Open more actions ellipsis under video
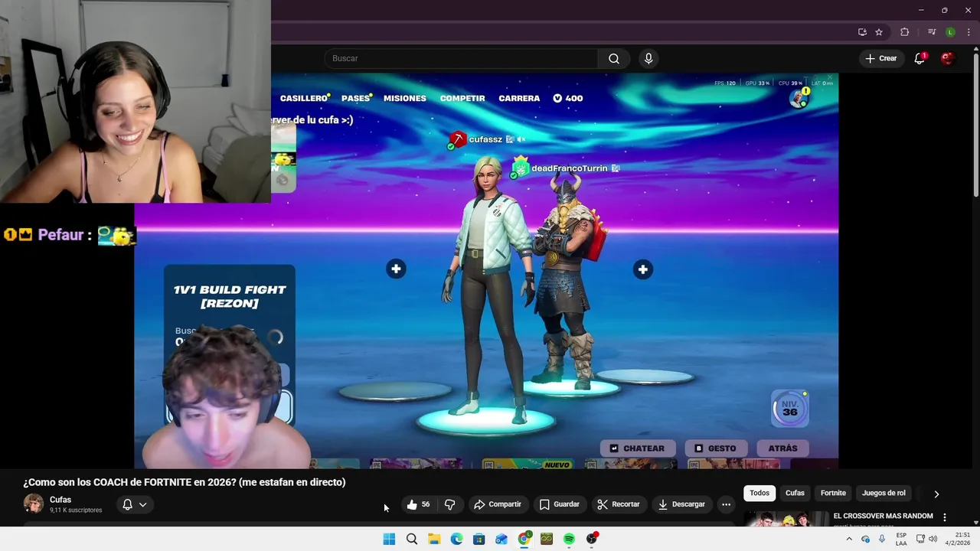This screenshot has width=980, height=551. pos(726,504)
